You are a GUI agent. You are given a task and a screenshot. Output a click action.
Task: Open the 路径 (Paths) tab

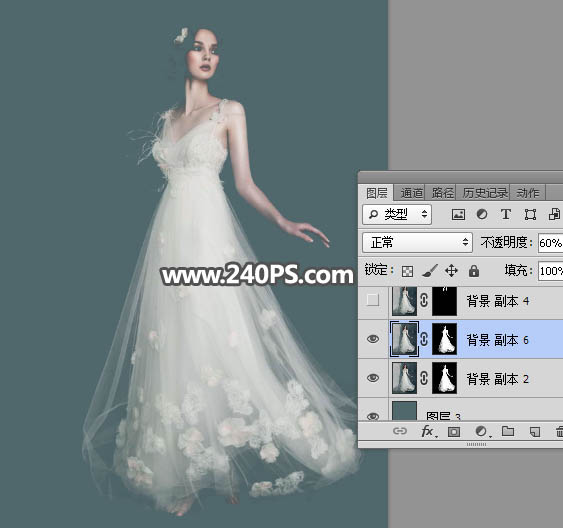point(442,193)
